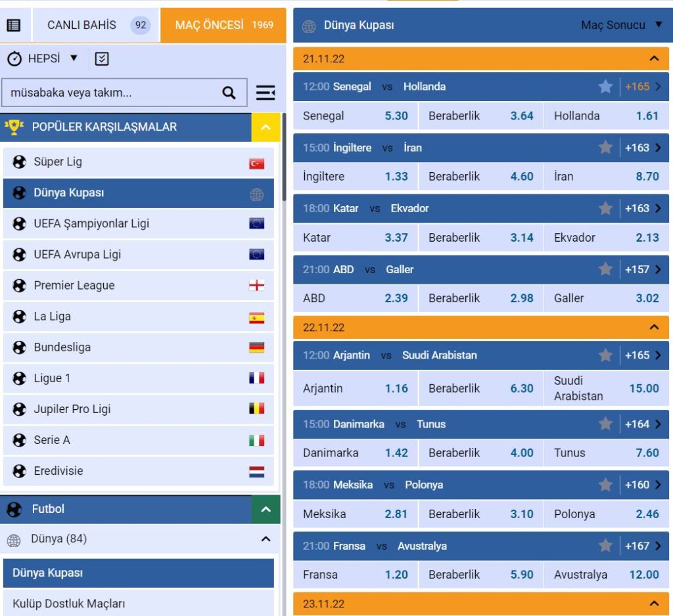Screen dimensions: 673x616
Task: Collapse the 21.11.22 date group
Action: 654,58
